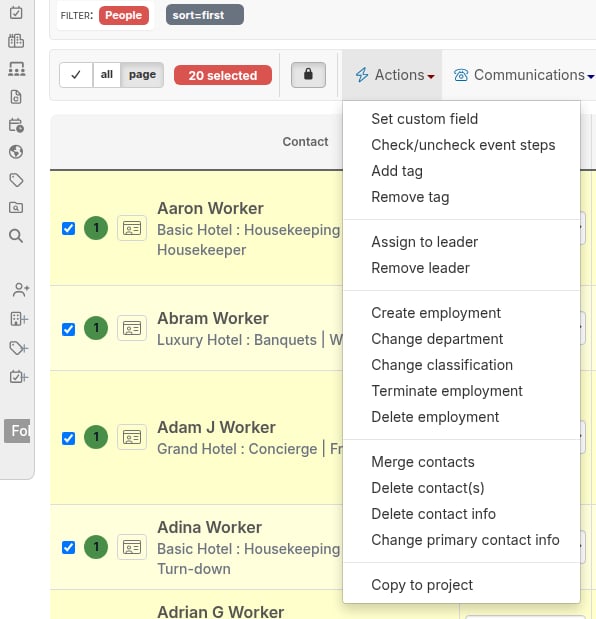Open the document icon in sidebar
This screenshot has height=619, width=596.
(16, 97)
